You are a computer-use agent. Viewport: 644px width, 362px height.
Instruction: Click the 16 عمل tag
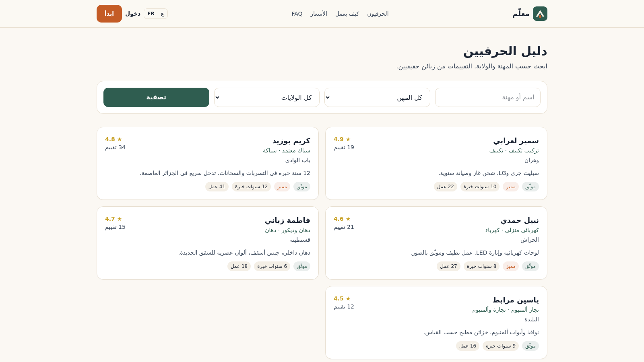468,346
